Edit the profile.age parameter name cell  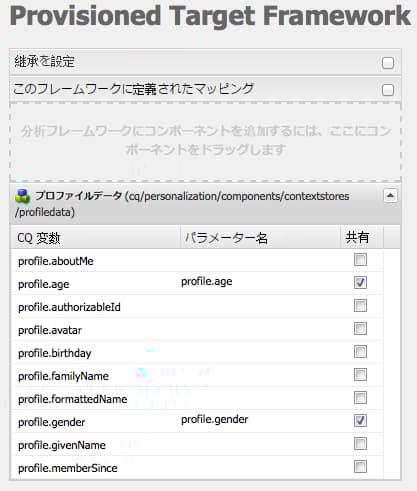pos(260,283)
